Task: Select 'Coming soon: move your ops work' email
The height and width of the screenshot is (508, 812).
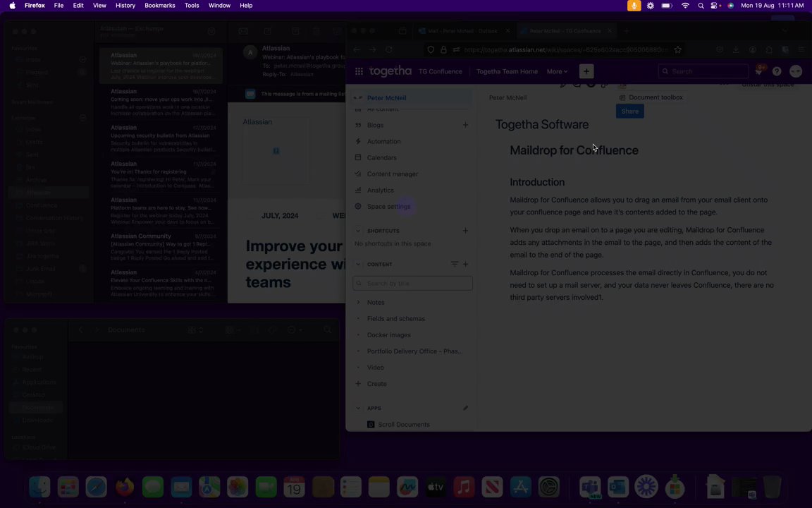Action: tap(161, 102)
